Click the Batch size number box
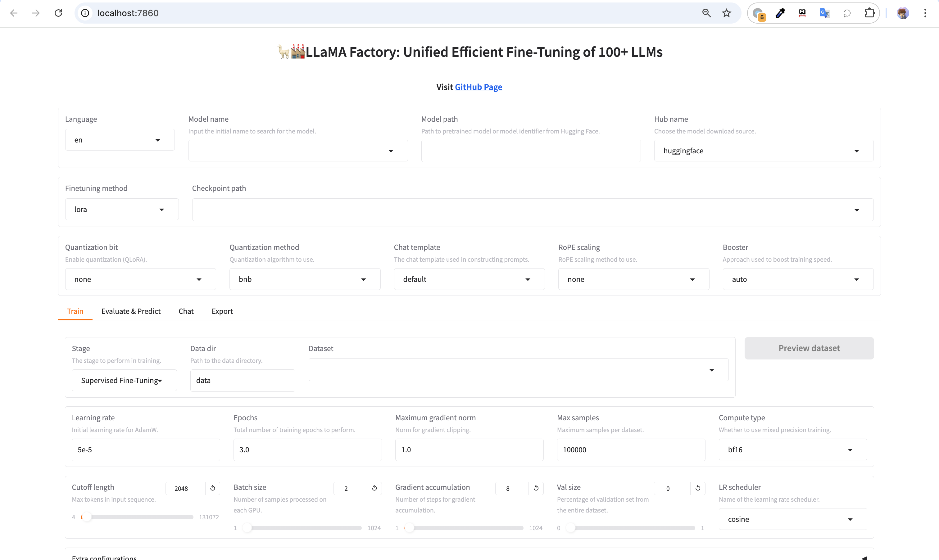Viewport: 939px width, 560px height. 350,488
